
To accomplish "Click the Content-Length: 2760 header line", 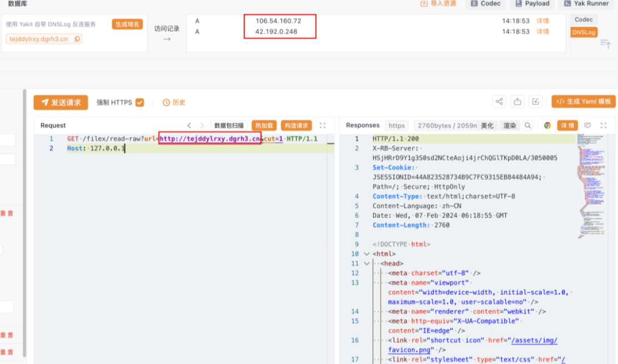I will (411, 225).
